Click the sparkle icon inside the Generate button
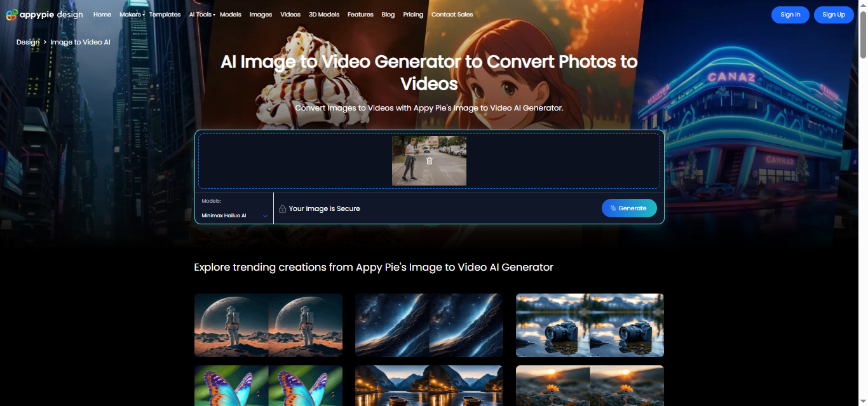The width and height of the screenshot is (868, 406). (x=613, y=208)
